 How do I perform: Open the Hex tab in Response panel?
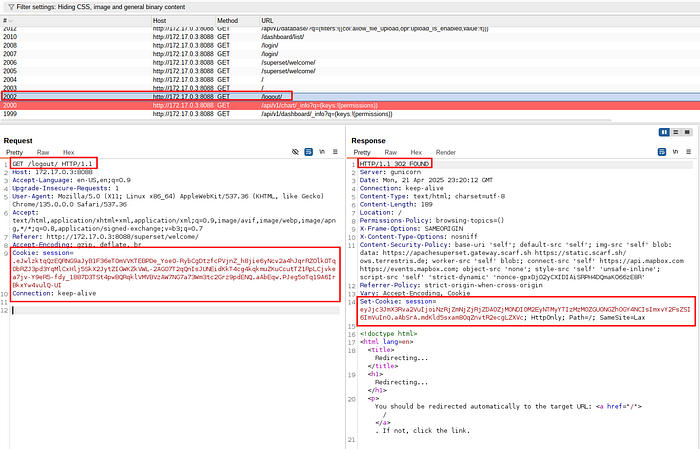pyautogui.click(x=416, y=152)
